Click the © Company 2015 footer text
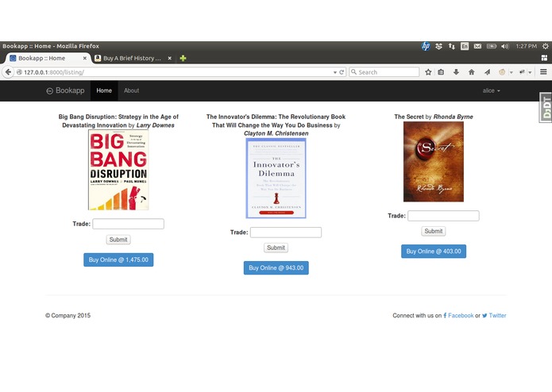The width and height of the screenshot is (552, 392). pos(68,316)
